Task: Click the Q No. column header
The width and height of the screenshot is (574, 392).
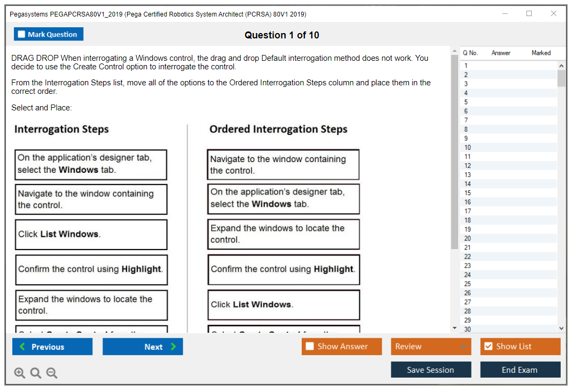Action: [x=470, y=53]
